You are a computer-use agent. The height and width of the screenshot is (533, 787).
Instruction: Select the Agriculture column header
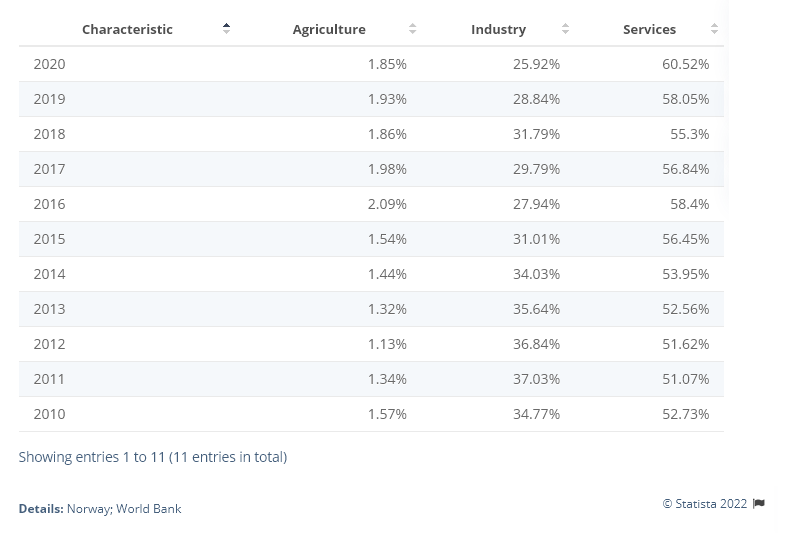329,29
